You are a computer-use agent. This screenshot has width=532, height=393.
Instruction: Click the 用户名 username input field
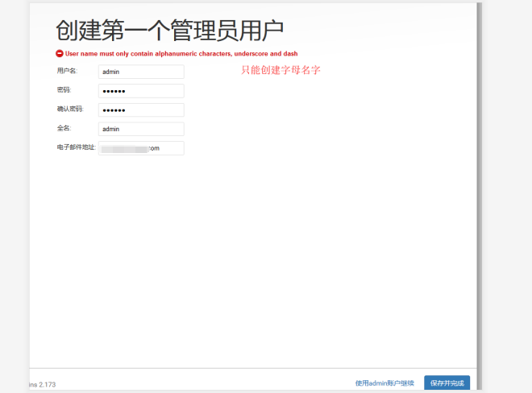141,72
